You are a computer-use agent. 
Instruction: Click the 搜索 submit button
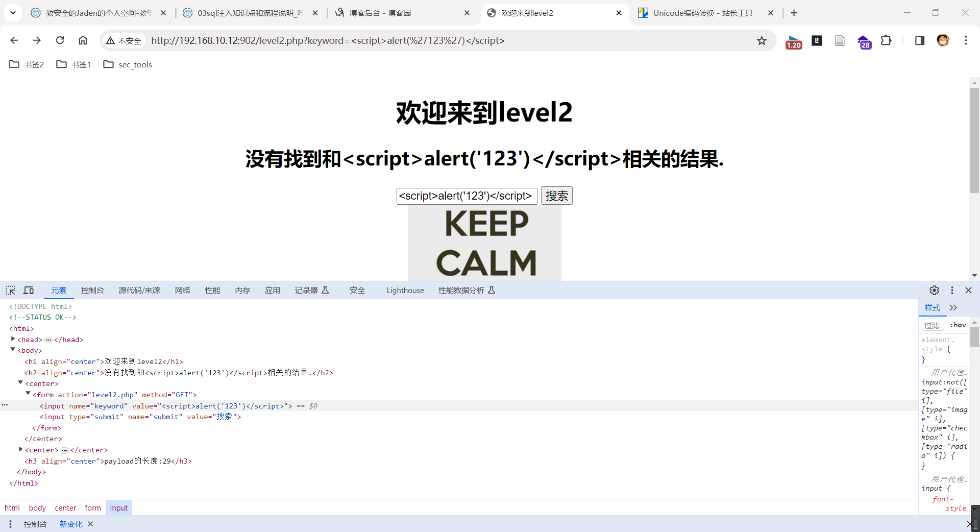[556, 196]
